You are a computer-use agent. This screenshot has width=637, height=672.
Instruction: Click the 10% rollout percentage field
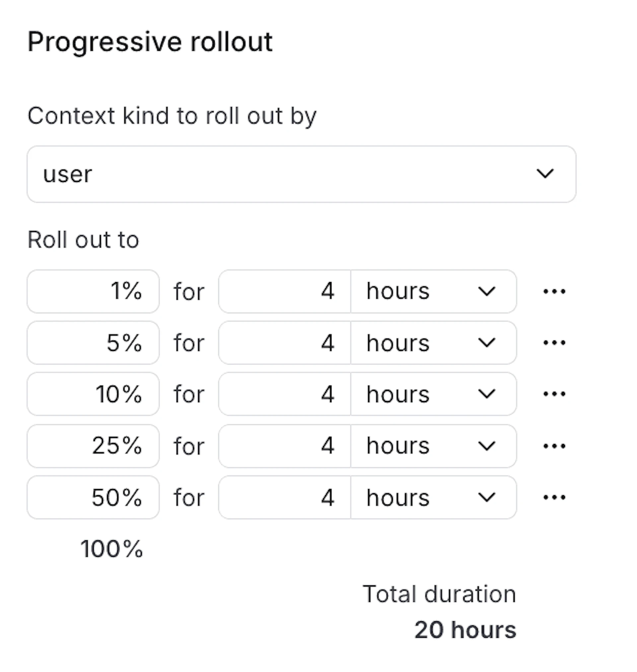pyautogui.click(x=93, y=394)
